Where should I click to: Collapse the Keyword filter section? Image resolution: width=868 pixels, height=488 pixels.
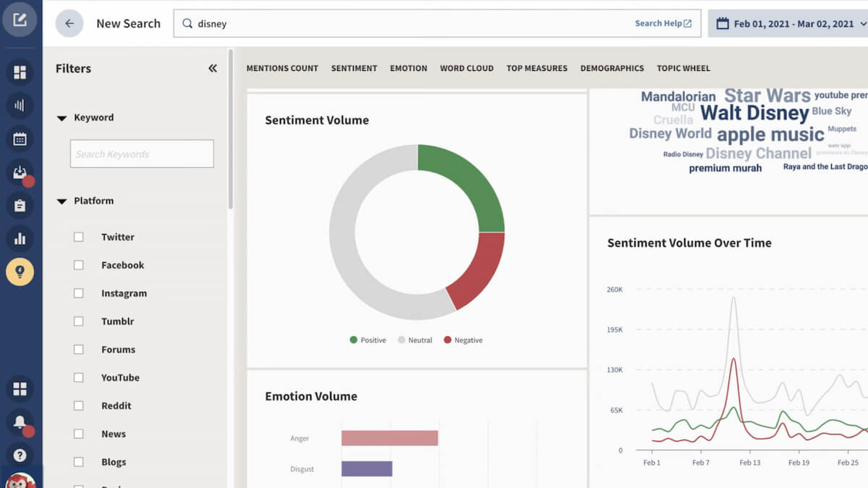61,117
